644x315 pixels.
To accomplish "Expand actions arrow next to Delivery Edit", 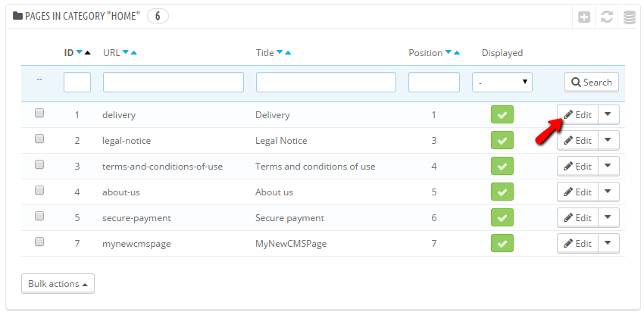I will pos(609,115).
